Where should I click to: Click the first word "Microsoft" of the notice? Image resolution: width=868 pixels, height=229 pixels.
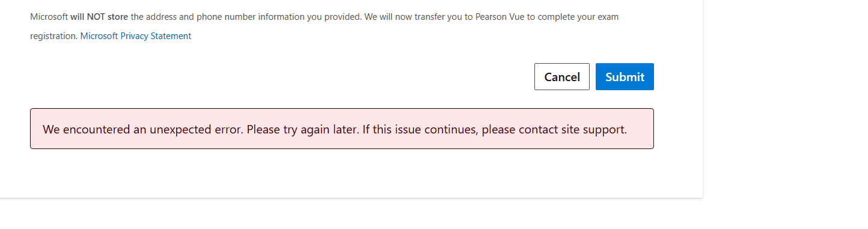49,17
